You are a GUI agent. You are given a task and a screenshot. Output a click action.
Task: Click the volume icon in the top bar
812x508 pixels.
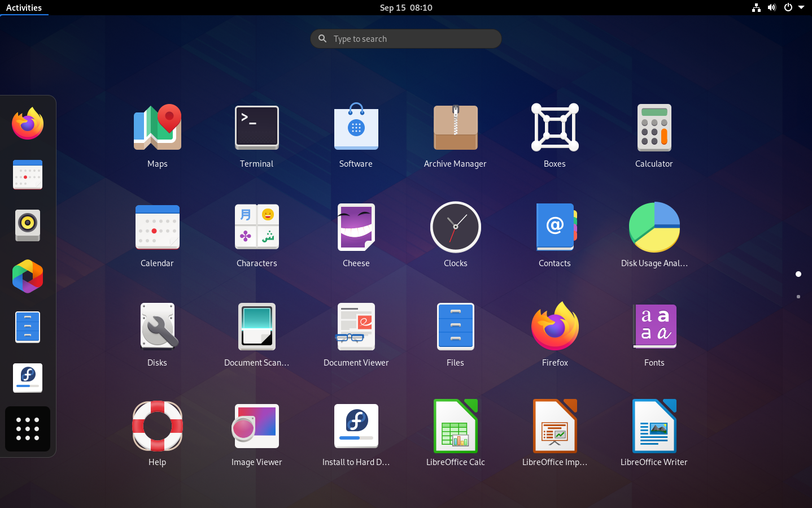click(x=772, y=7)
